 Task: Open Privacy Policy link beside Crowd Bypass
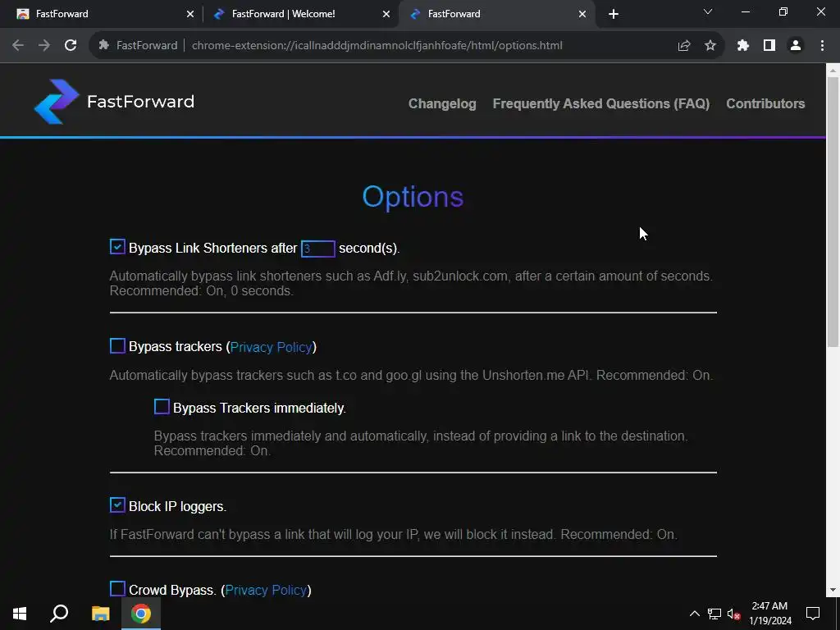(x=267, y=591)
